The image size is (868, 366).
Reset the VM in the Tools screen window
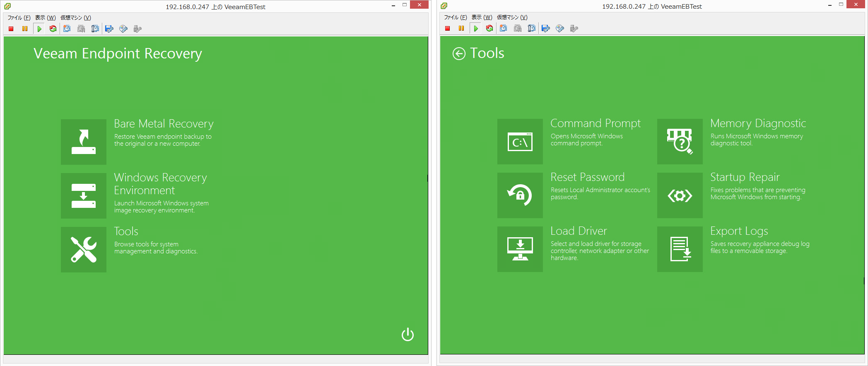[x=489, y=28]
